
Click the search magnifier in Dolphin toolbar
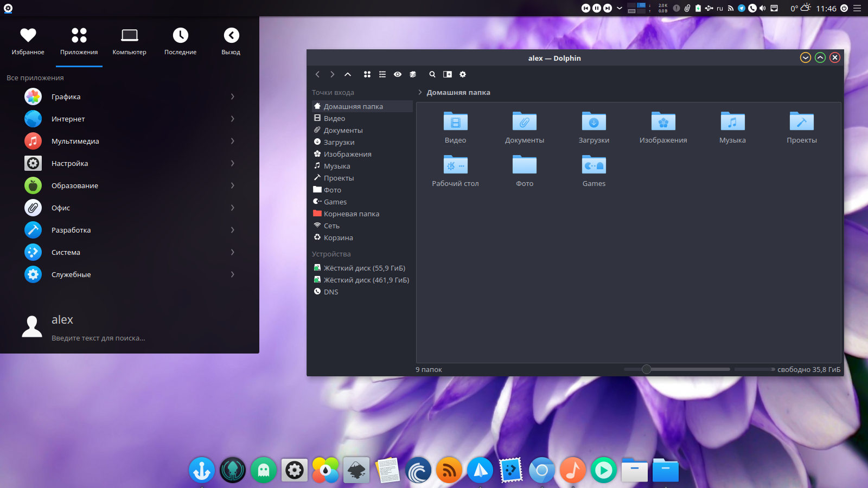[432, 74]
